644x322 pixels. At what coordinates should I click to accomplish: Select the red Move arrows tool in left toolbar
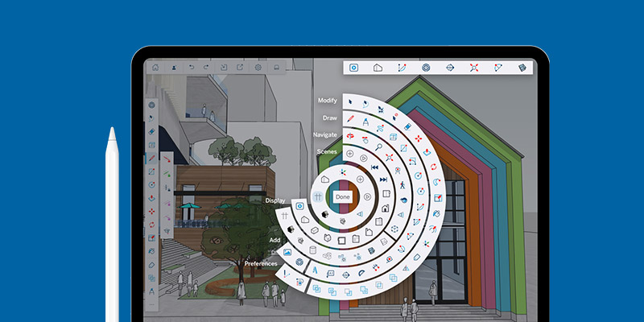coord(151,212)
